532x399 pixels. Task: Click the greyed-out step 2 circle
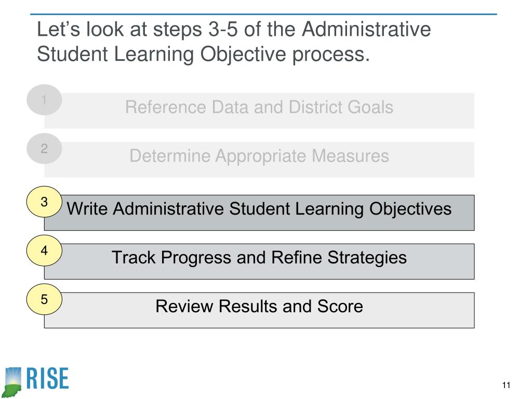point(44,149)
